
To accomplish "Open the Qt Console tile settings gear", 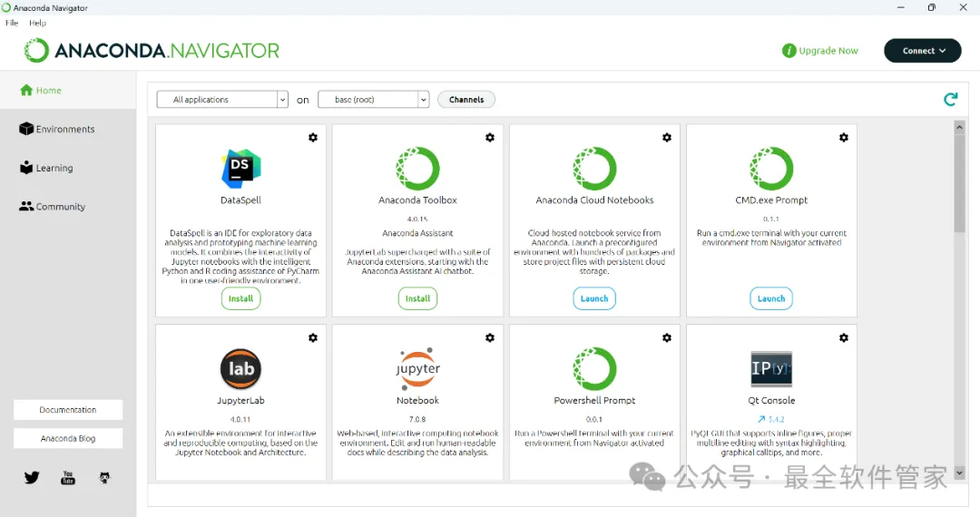I will tap(844, 337).
